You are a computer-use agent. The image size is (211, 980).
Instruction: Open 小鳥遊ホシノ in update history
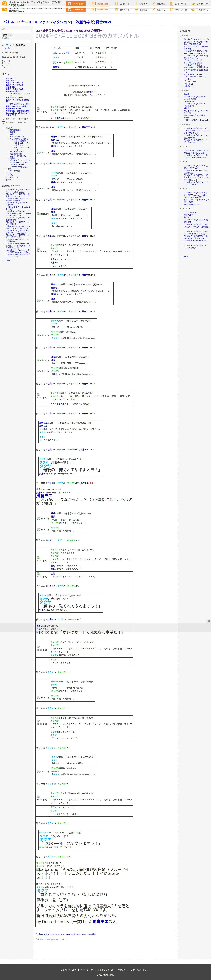[x=189, y=86]
